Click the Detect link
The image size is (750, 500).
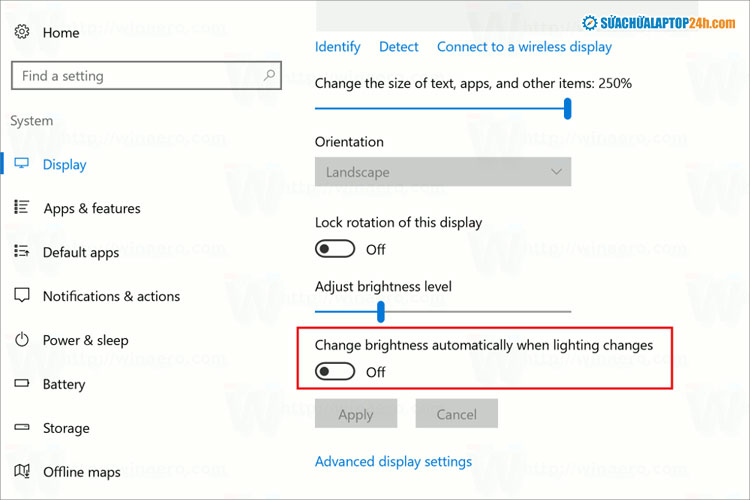click(x=399, y=47)
